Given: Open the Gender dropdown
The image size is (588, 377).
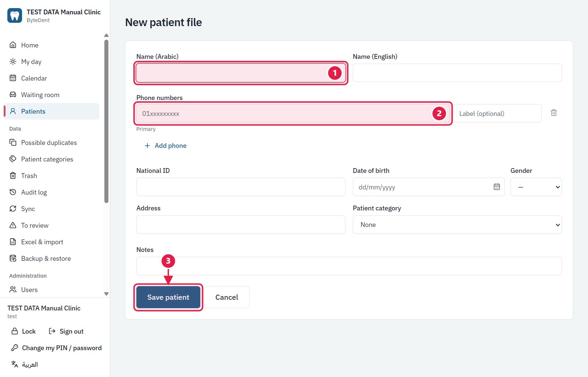Looking at the screenshot, I should 536,187.
